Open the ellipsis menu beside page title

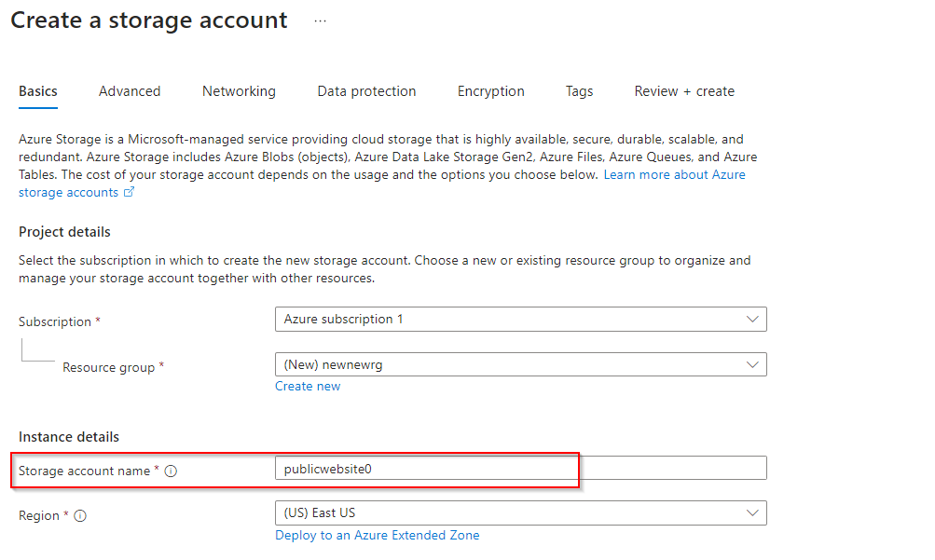point(320,21)
